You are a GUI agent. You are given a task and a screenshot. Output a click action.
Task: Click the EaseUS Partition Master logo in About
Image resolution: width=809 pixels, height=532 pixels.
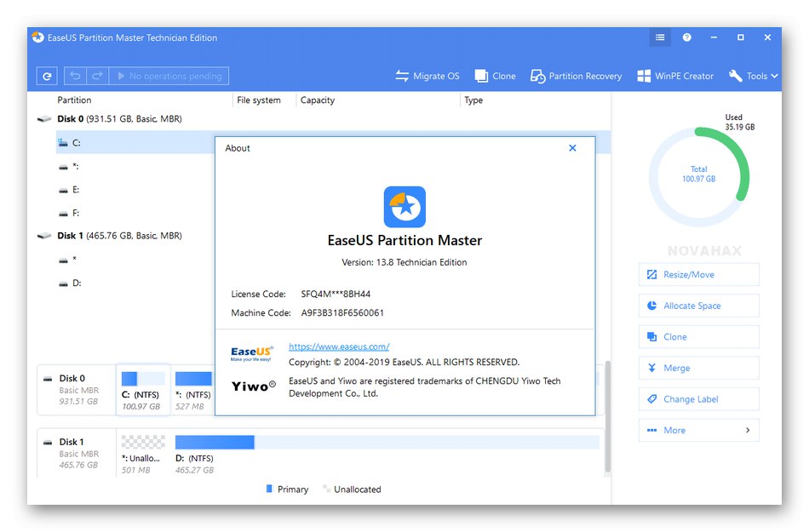coord(404,207)
